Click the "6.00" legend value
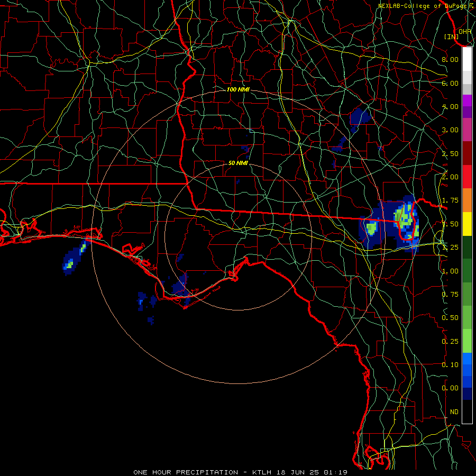This screenshot has width=476, height=476. (450, 83)
